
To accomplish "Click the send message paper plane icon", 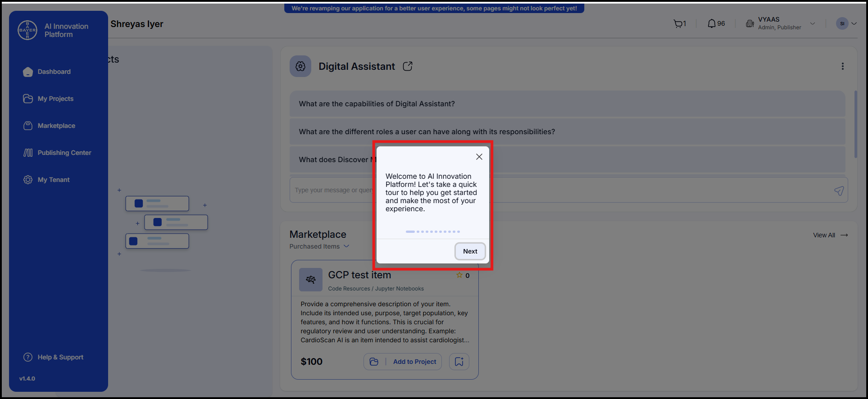I will click(x=839, y=190).
